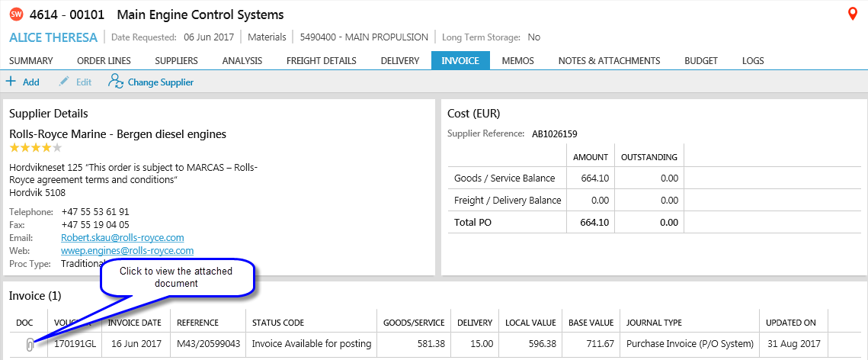Viewport: 868px width, 360px height.
Task: Click the red SW status badge
Action: [x=16, y=15]
